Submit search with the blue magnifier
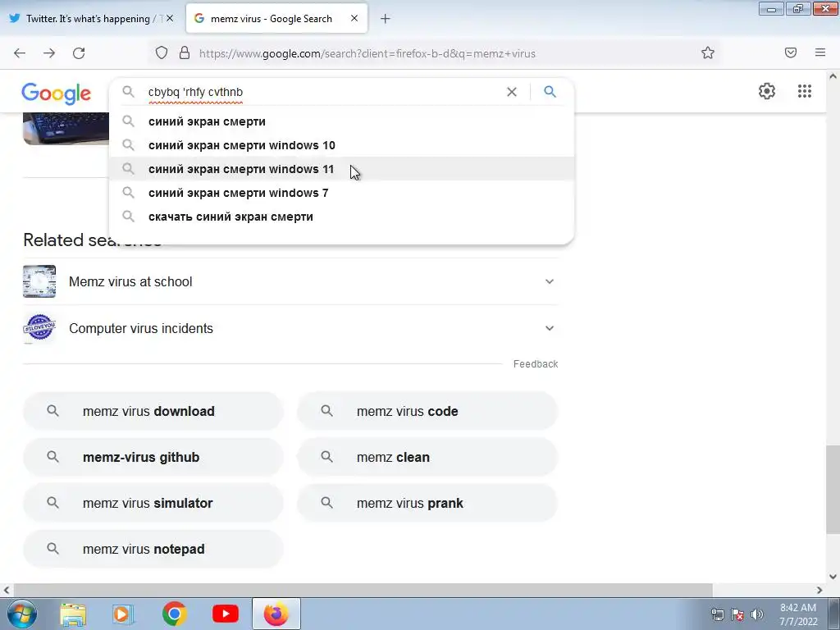 pyautogui.click(x=550, y=92)
